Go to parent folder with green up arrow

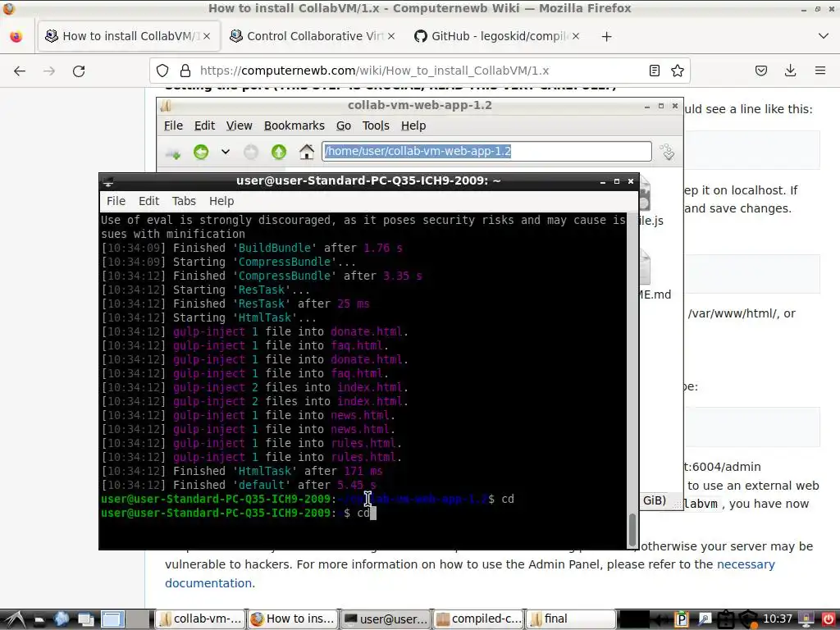point(279,152)
